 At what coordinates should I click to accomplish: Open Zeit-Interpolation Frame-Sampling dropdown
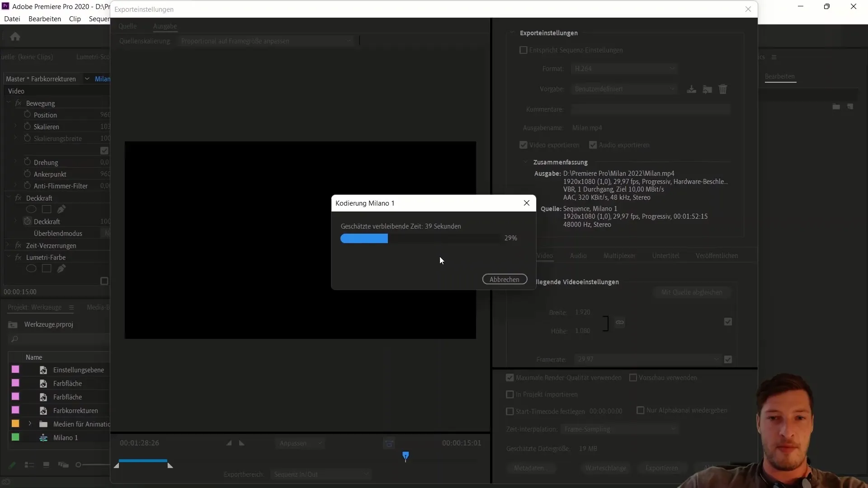[x=619, y=429]
